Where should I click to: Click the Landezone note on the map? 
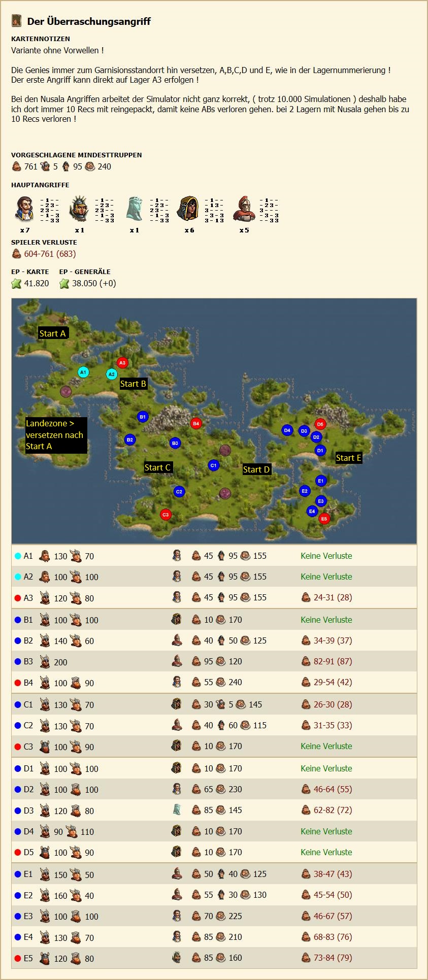coord(56,435)
